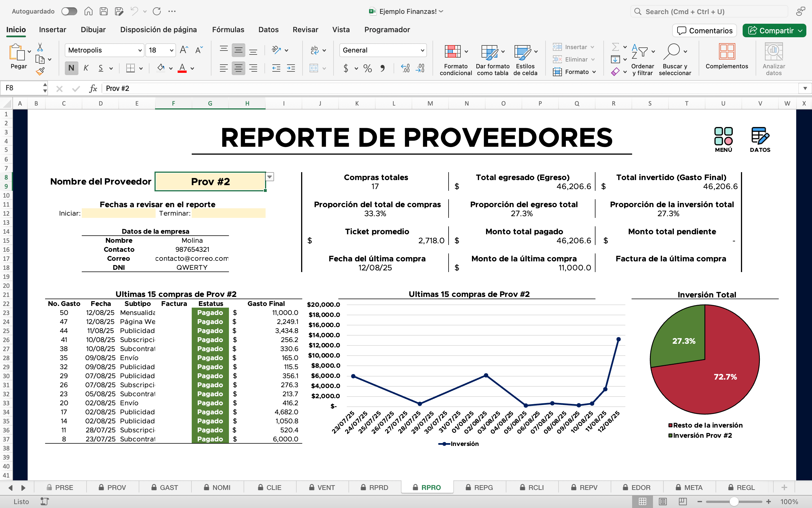Toggle align text right
Image resolution: width=812 pixels, height=508 pixels.
click(x=253, y=68)
